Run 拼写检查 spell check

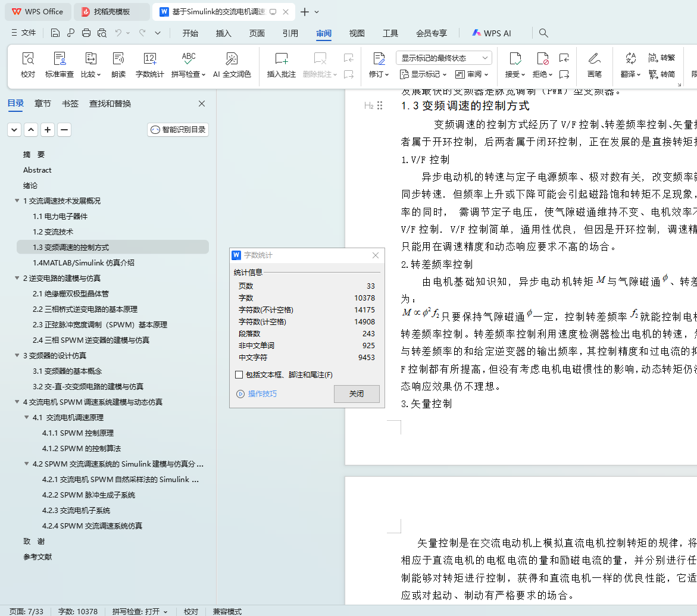tap(188, 65)
